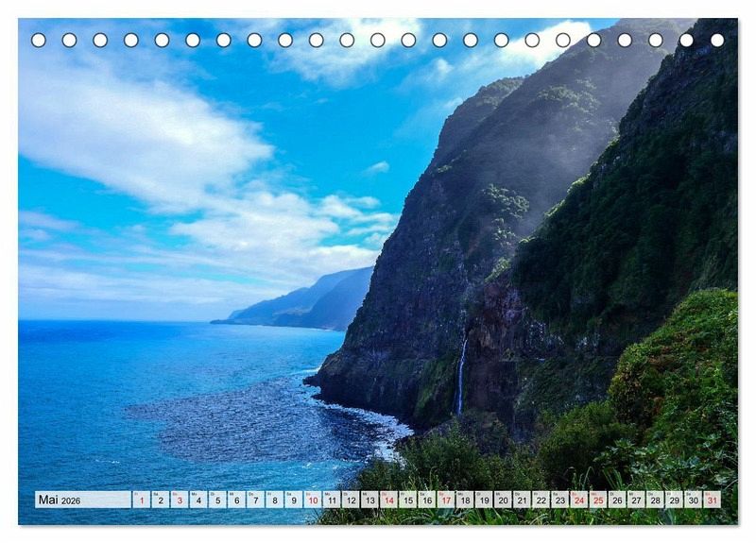The width and height of the screenshot is (756, 543).
Task: Select red-marked day 10
Action: click(312, 500)
